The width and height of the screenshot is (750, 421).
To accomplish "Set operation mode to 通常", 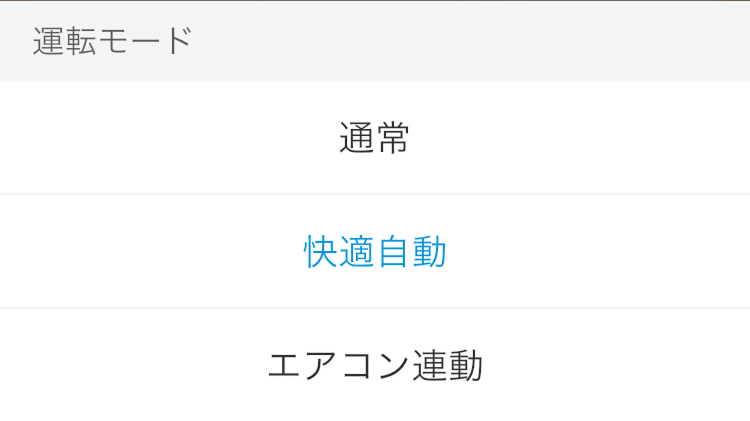I will click(375, 138).
